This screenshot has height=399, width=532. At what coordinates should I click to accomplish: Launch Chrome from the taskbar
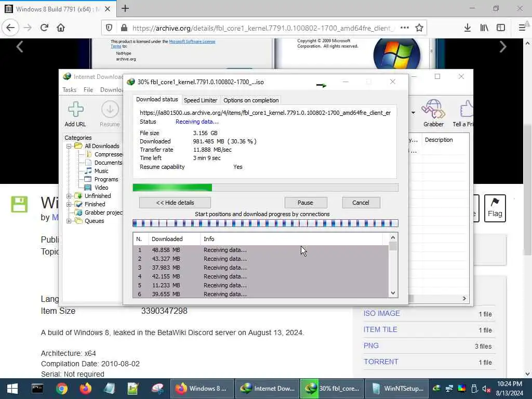click(62, 389)
